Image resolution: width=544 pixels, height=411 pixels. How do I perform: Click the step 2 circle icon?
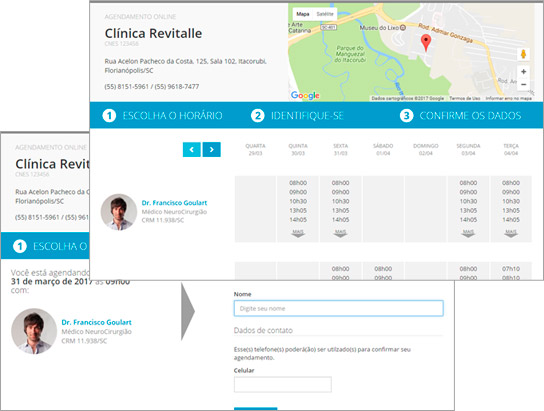(x=257, y=115)
